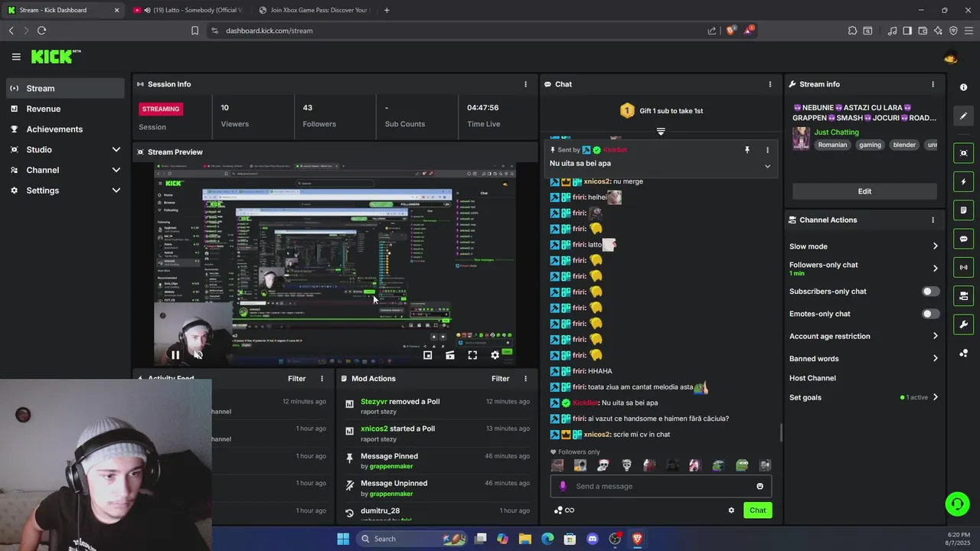Expand the Channel sidebar section

point(116,170)
